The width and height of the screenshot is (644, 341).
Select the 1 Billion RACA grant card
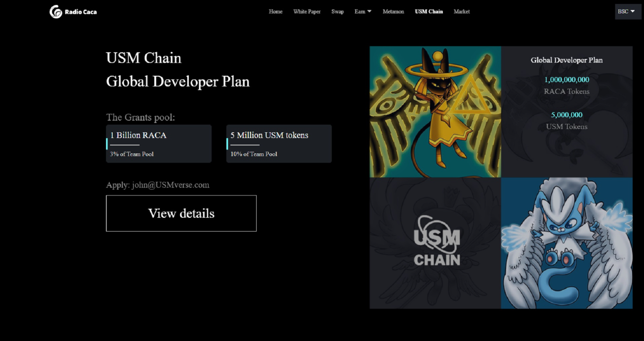(x=159, y=144)
